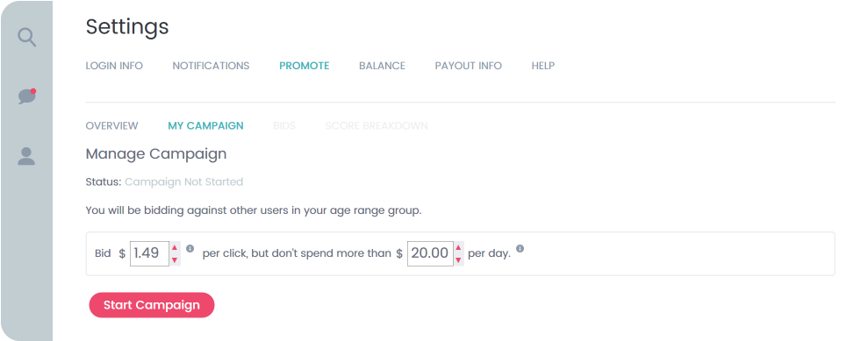Open the Notifications tab

coord(211,66)
